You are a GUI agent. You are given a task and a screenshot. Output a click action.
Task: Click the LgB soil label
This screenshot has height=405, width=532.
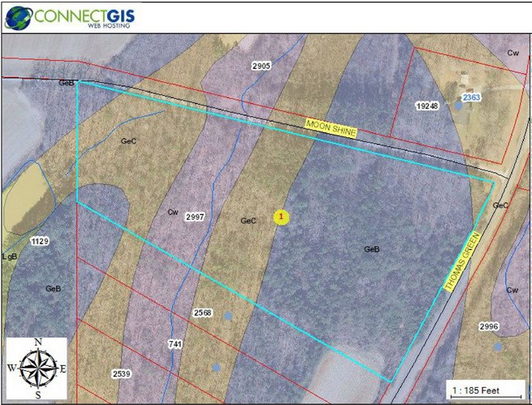point(10,256)
